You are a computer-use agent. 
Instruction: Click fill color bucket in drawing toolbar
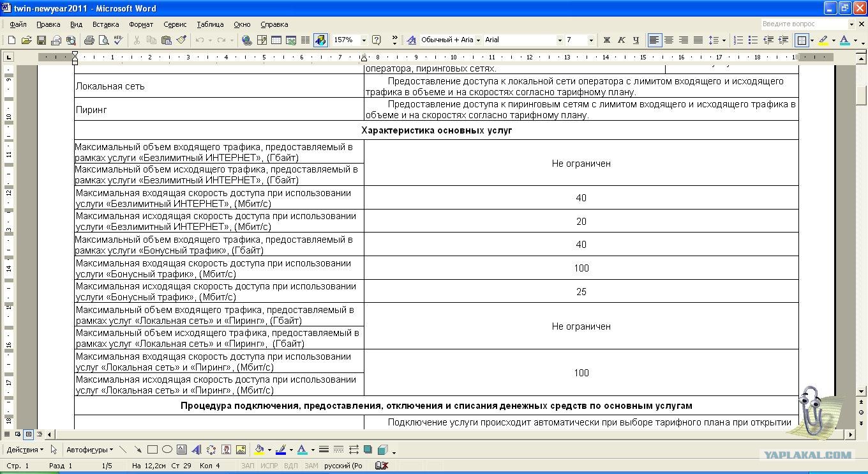(259, 450)
